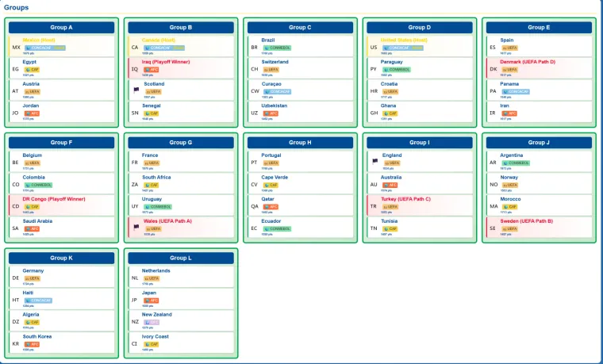Select the Group L header
The height and width of the screenshot is (364, 603).
(181, 258)
